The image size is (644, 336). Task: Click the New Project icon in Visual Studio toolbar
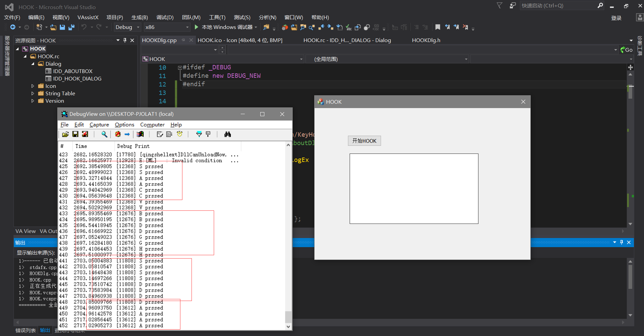(39, 27)
